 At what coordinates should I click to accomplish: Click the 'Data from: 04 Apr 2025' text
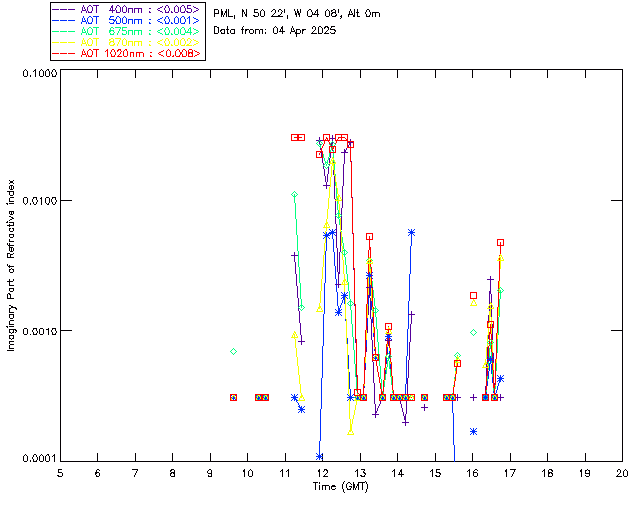click(x=275, y=31)
